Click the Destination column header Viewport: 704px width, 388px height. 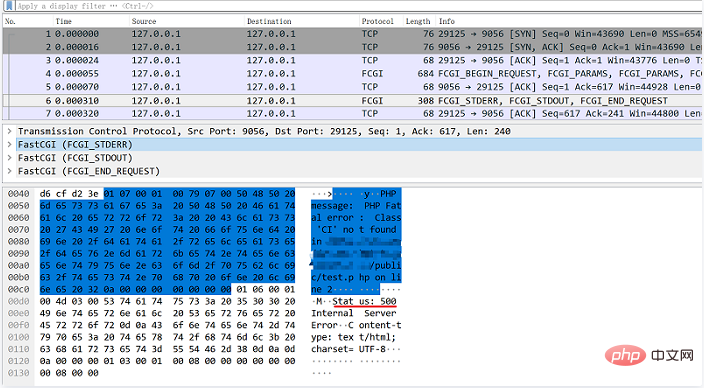coord(302,21)
